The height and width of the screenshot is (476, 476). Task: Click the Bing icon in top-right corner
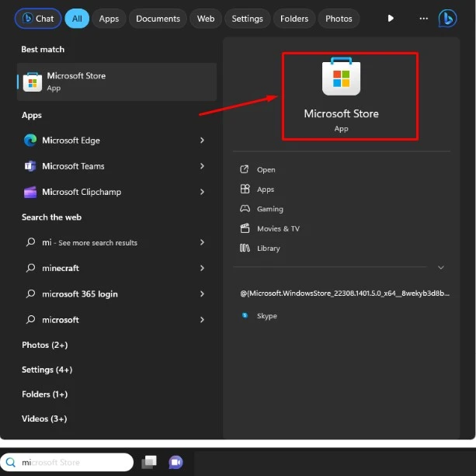pos(447,19)
